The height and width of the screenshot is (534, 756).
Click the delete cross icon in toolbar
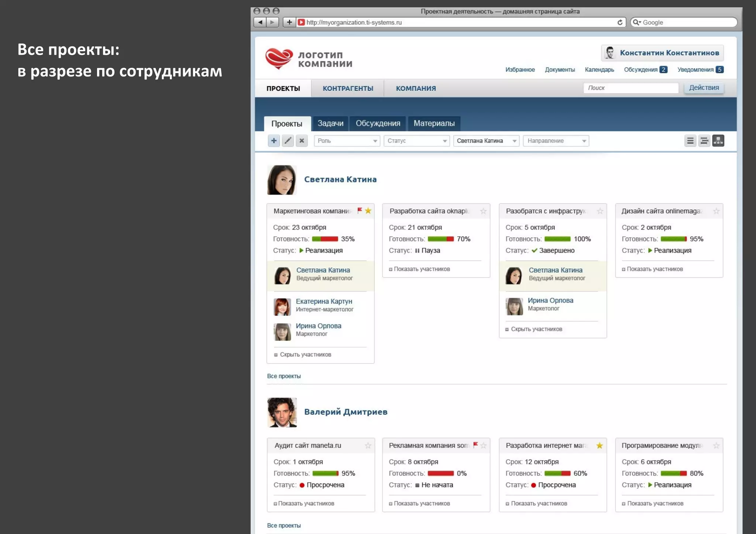pos(302,141)
